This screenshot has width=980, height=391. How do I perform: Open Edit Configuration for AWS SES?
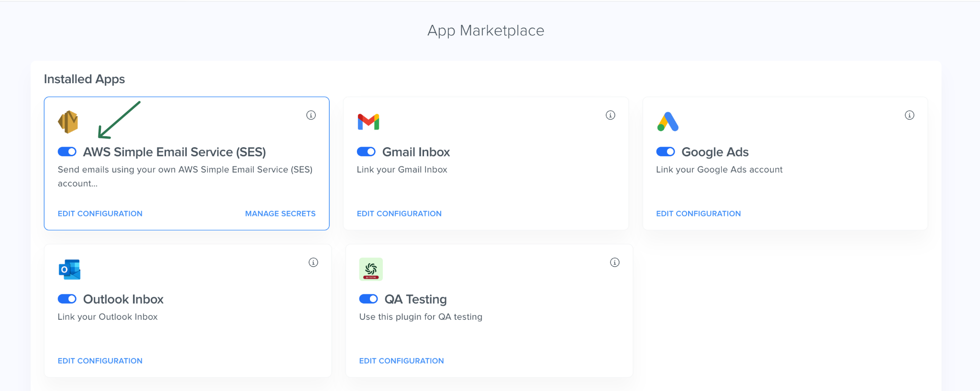click(x=100, y=214)
